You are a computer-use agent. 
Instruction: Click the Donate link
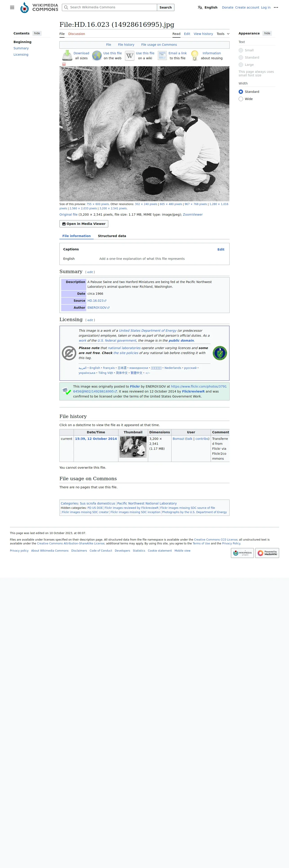[228, 7]
